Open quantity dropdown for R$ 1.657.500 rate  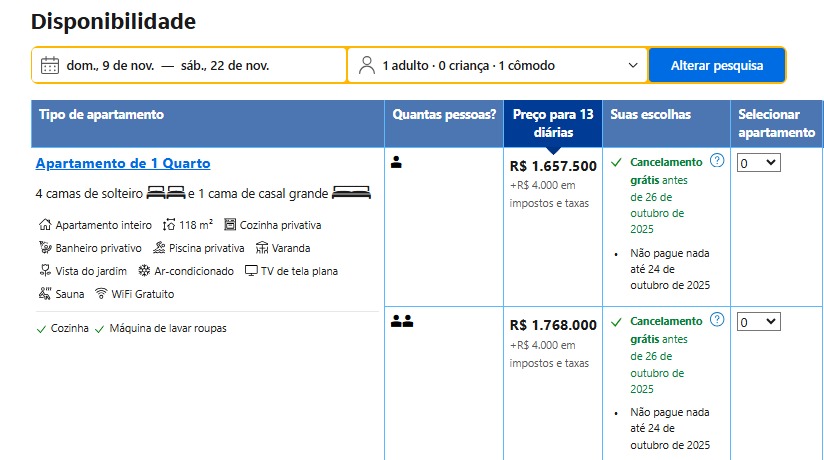point(757,163)
